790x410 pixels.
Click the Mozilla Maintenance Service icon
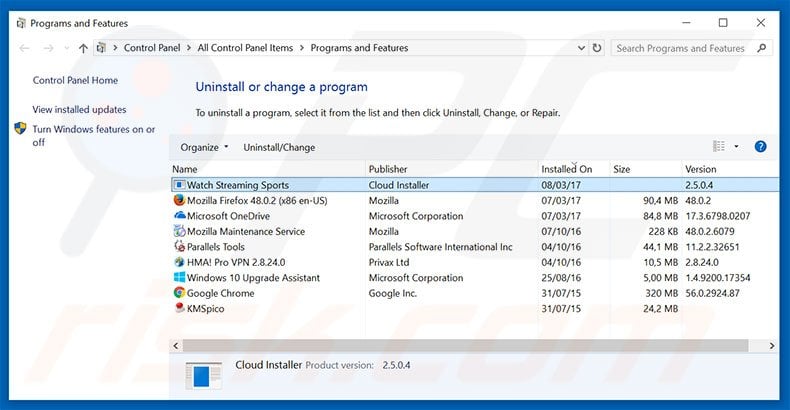pos(179,231)
